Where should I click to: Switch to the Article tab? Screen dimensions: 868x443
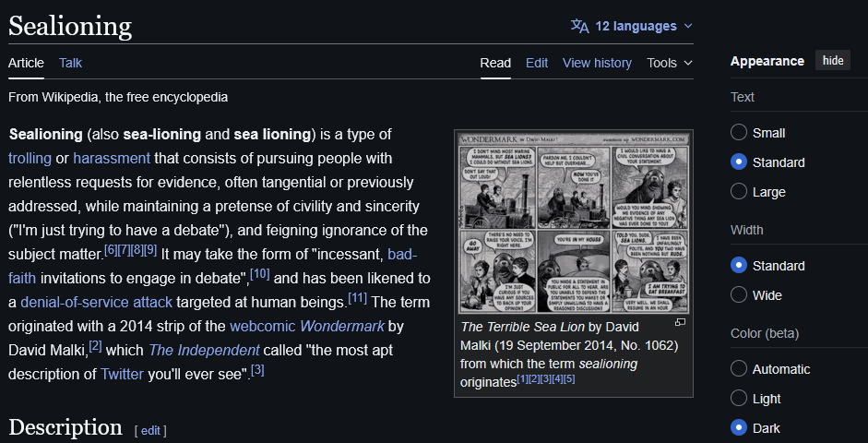pyautogui.click(x=26, y=63)
